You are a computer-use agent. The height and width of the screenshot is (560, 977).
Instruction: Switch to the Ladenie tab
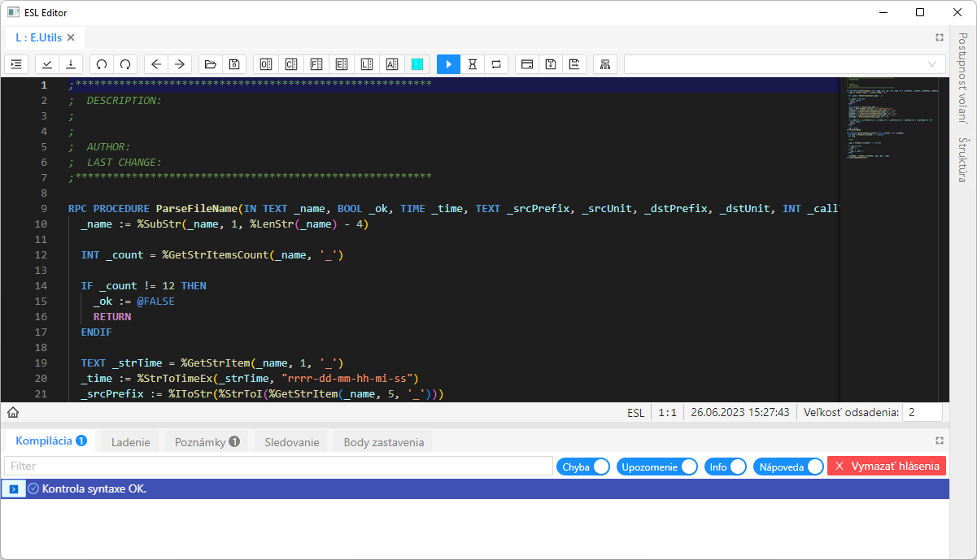coord(130,442)
